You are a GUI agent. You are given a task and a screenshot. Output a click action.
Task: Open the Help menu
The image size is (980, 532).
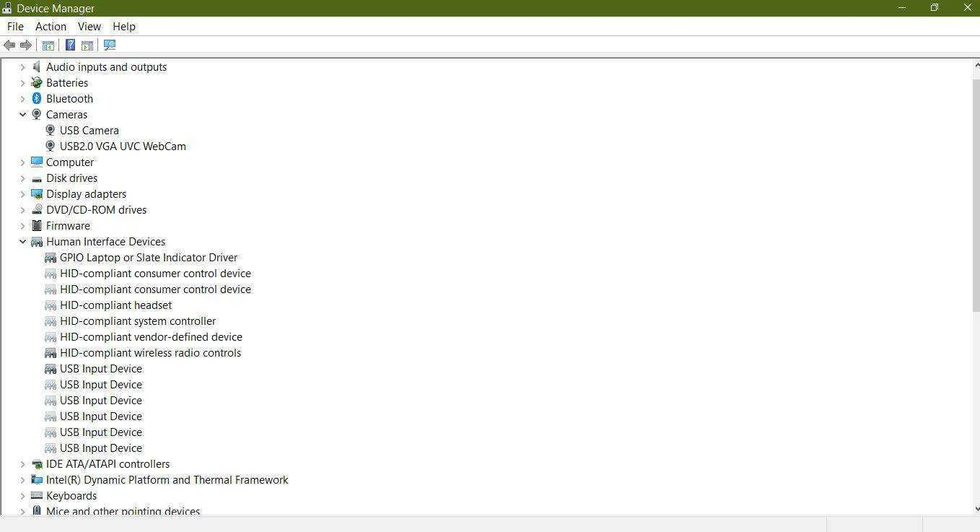click(124, 26)
